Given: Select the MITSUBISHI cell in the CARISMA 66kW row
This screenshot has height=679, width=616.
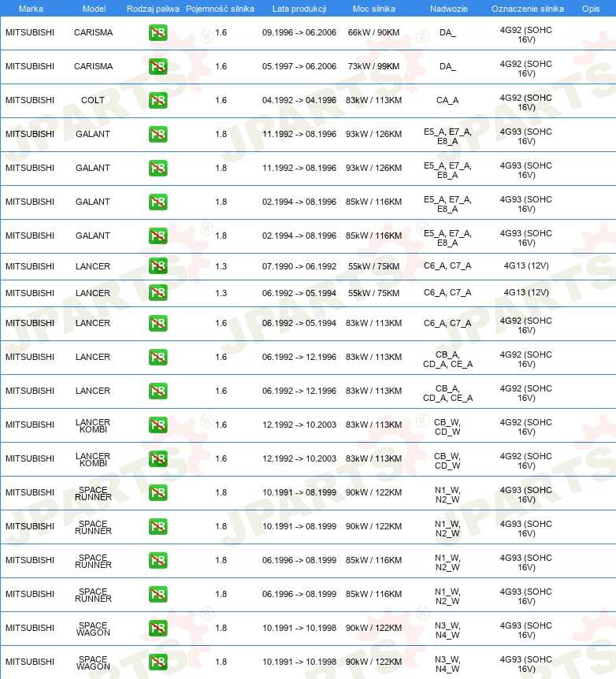Looking at the screenshot, I should click(30, 32).
